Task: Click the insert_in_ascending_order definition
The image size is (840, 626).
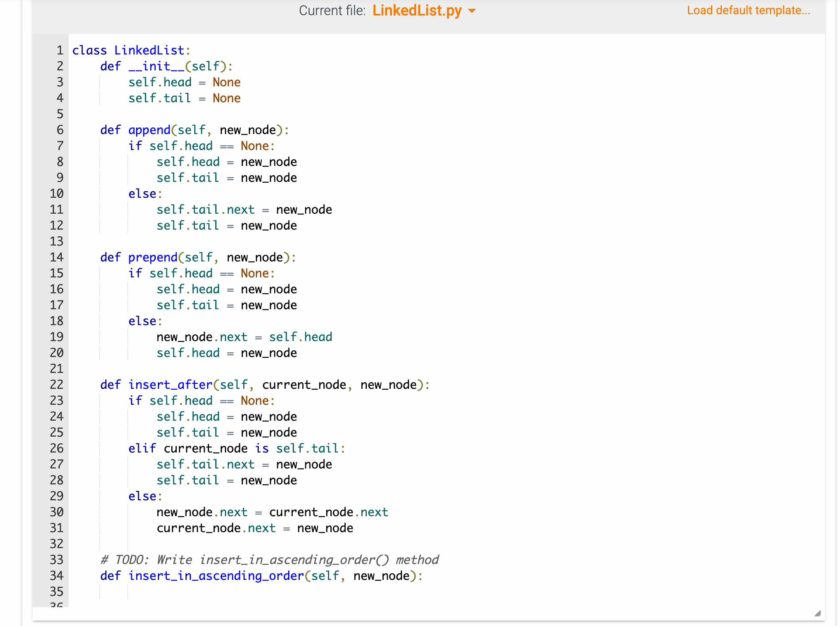Action: click(216, 575)
